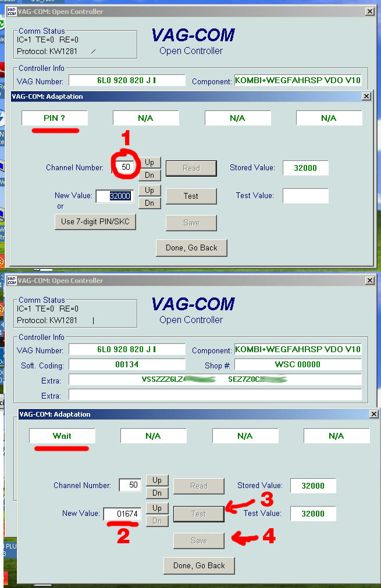Click the empty Test Value field in top window
This screenshot has height=588, width=381.
coord(305,196)
